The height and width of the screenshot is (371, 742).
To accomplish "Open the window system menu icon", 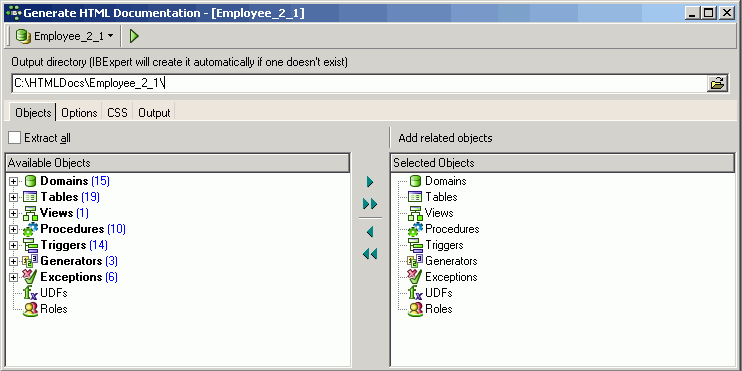I will [x=13, y=13].
